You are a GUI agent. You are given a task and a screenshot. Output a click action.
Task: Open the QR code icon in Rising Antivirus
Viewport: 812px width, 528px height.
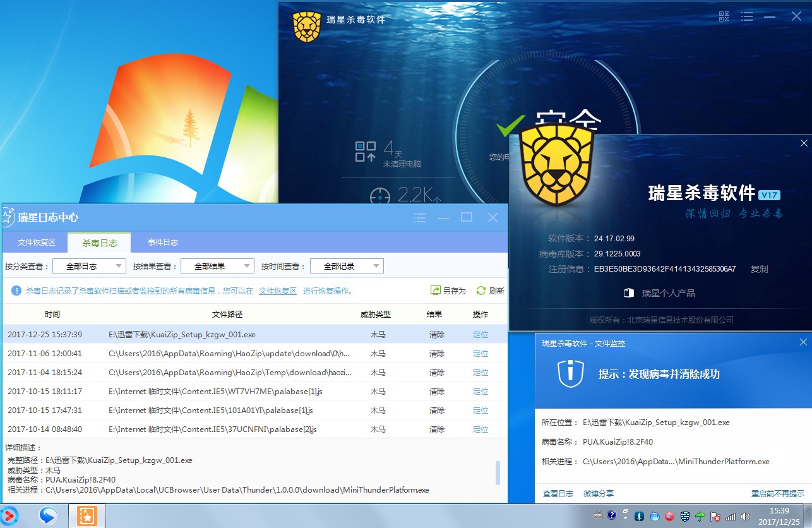point(724,16)
